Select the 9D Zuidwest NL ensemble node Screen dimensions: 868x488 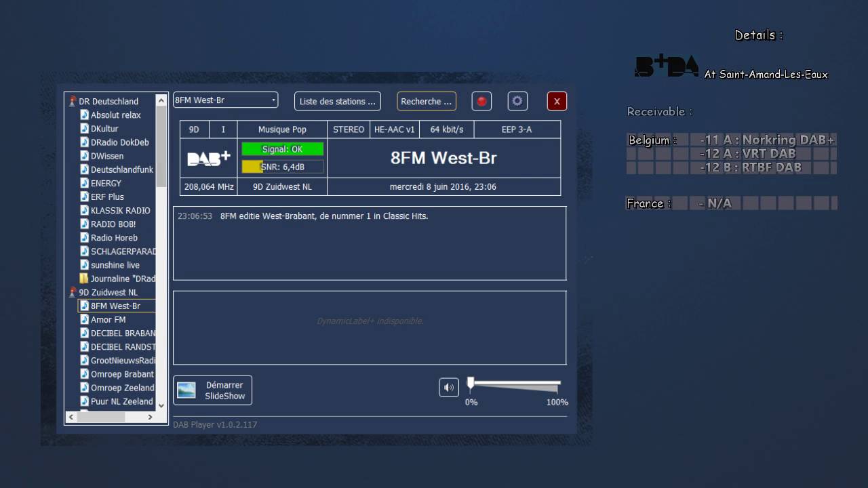[108, 292]
